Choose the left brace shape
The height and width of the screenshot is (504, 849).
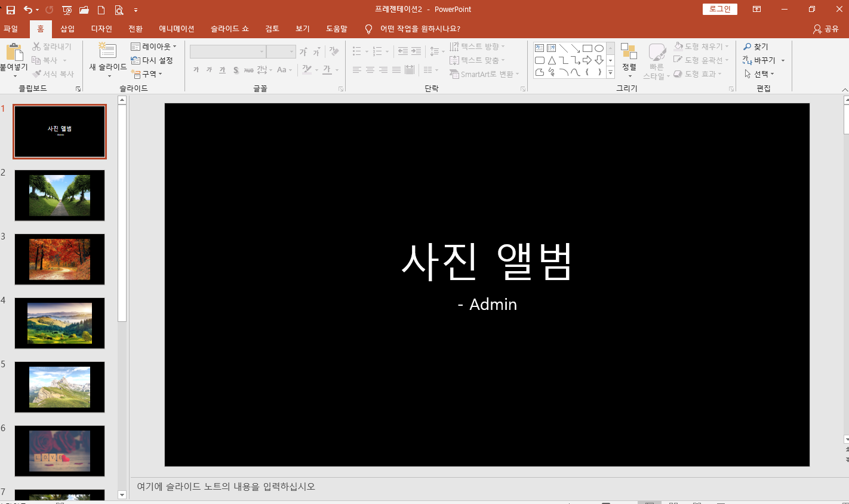[587, 72]
